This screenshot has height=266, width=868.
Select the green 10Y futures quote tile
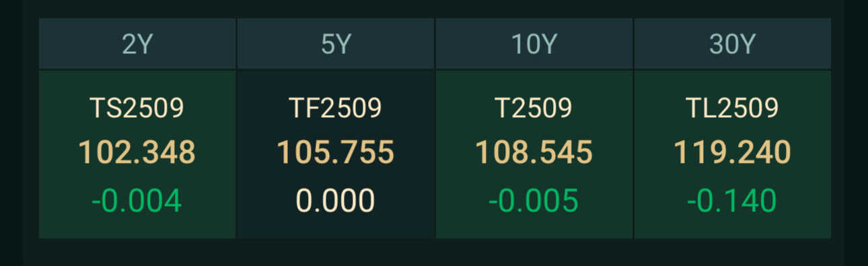534,154
